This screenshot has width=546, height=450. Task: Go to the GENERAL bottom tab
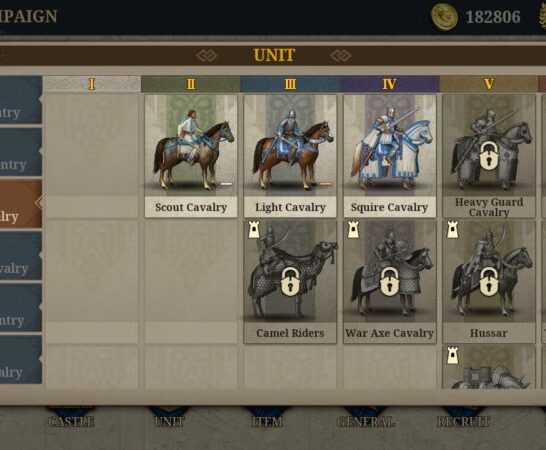coord(366,422)
